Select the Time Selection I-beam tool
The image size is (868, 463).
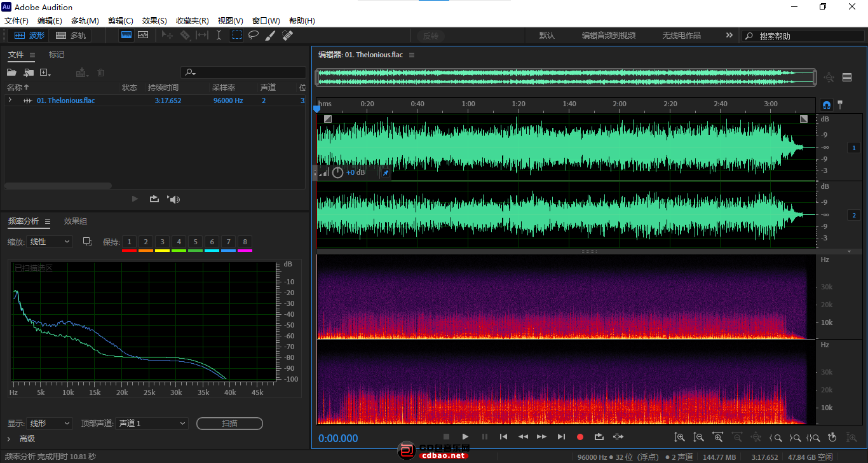point(219,36)
